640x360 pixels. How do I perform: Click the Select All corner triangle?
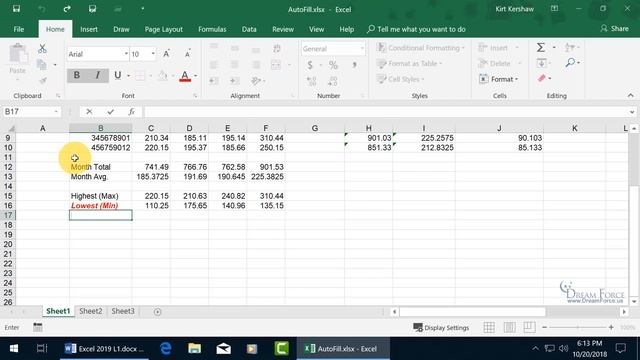pos(11,129)
